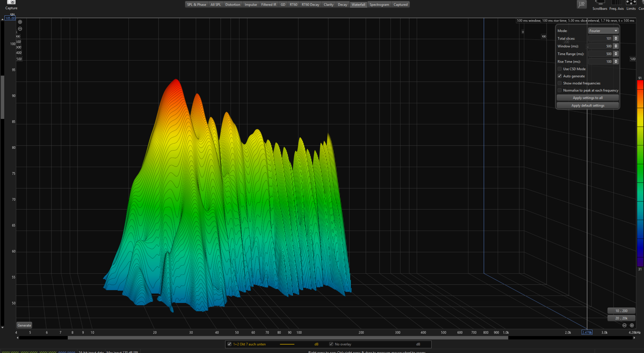Click the Capture camera icon

(11, 2)
